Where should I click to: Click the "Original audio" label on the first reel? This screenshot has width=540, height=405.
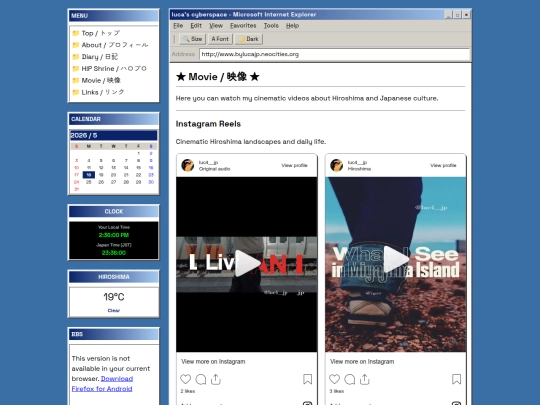(215, 169)
